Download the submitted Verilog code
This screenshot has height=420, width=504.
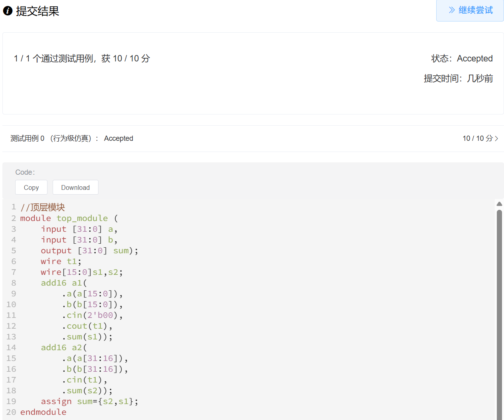75,187
